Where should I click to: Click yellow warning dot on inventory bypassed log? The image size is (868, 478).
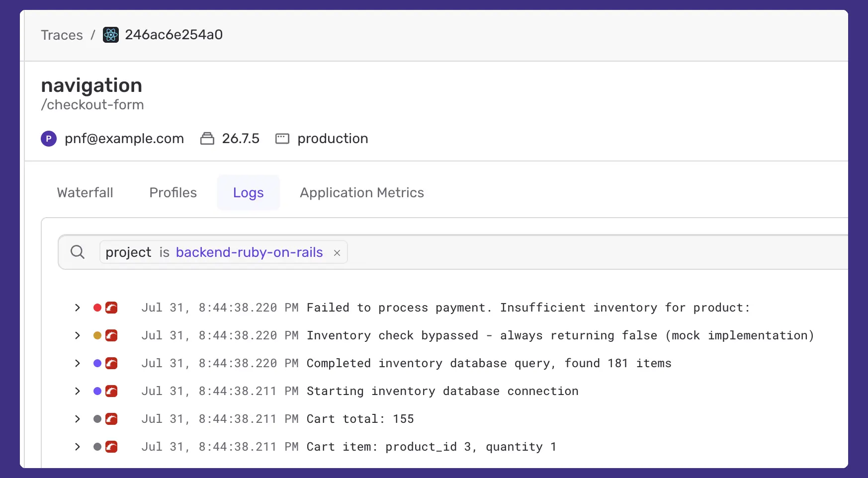[x=97, y=335]
